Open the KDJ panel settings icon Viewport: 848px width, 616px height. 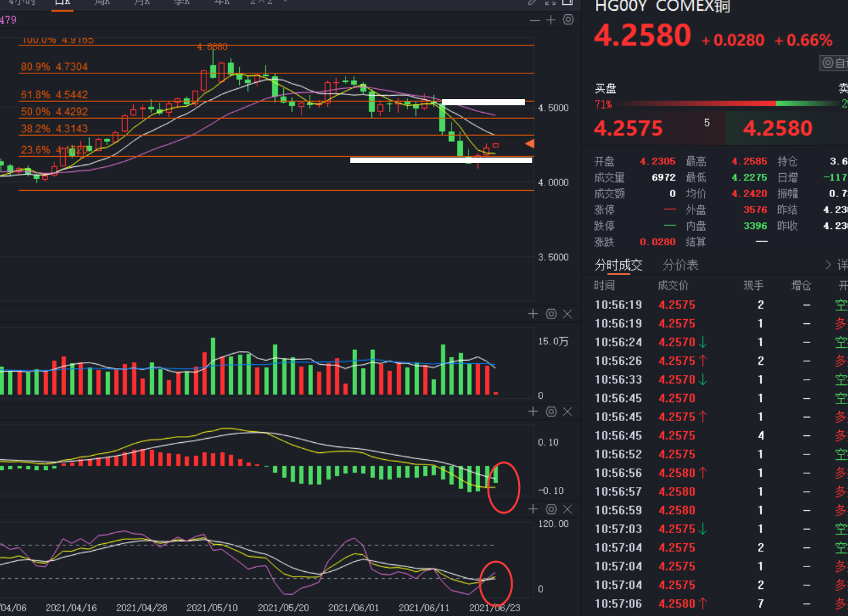pos(551,509)
